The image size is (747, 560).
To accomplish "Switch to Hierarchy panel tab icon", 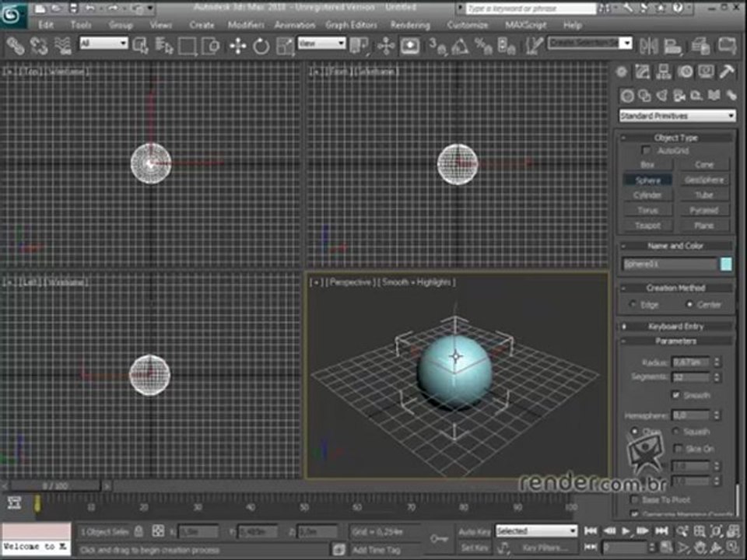I will [x=663, y=72].
